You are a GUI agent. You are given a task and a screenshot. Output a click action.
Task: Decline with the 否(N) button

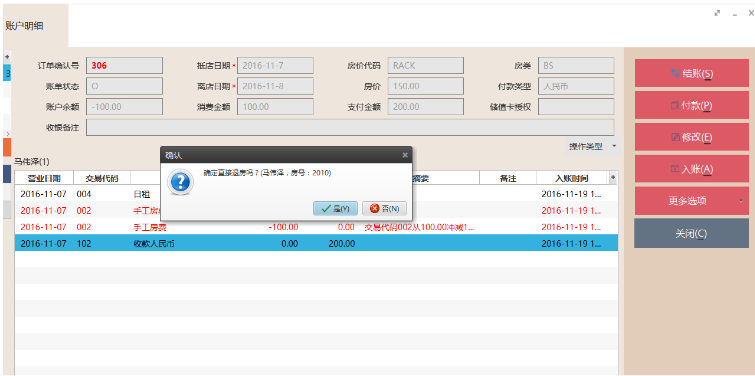pos(384,208)
